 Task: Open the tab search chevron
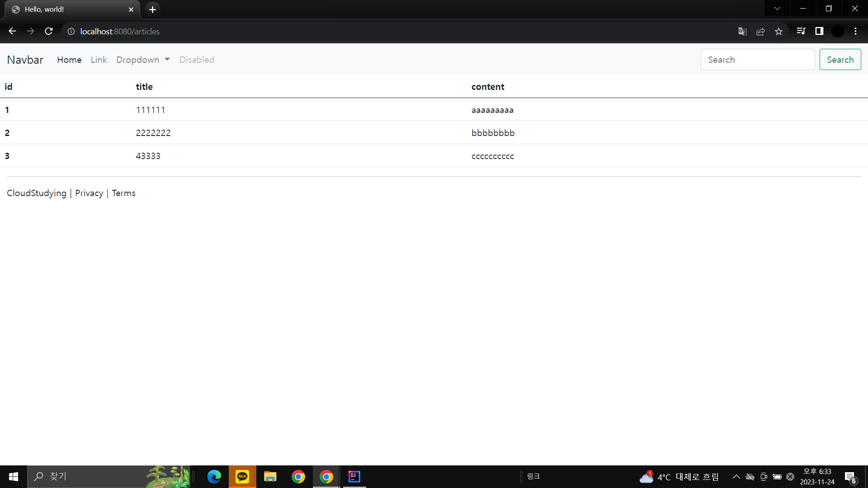(x=777, y=9)
